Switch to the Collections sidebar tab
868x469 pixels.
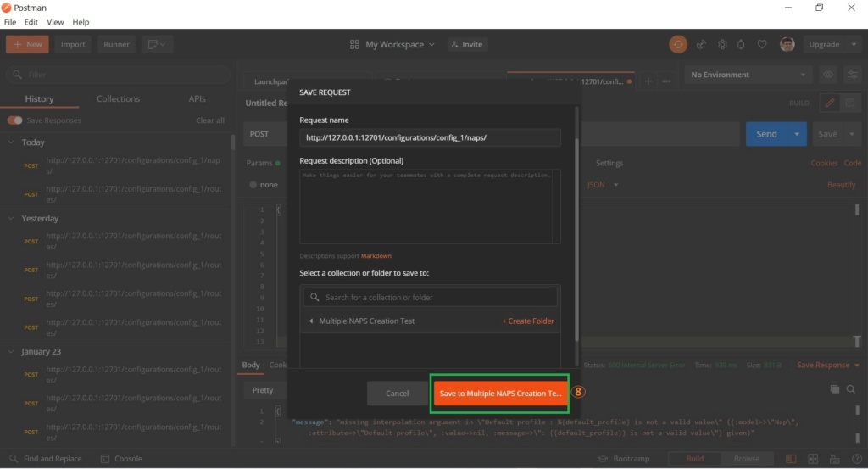click(x=118, y=98)
